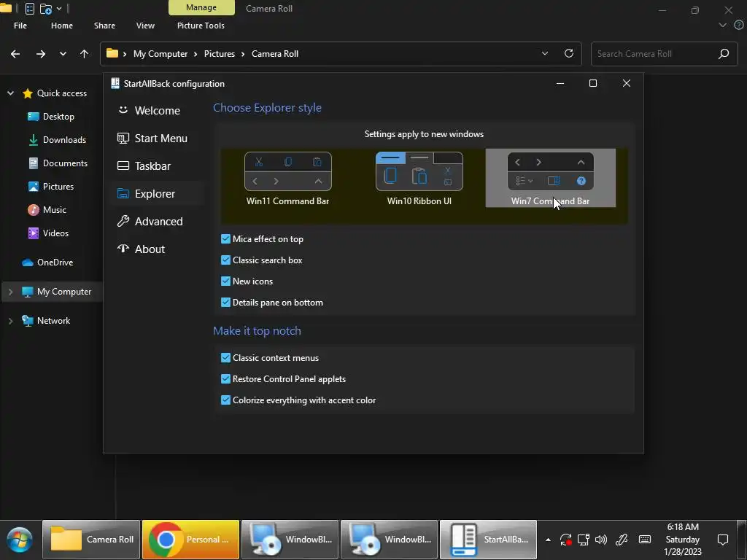
Task: Open network tray icon
Action: (x=584, y=540)
